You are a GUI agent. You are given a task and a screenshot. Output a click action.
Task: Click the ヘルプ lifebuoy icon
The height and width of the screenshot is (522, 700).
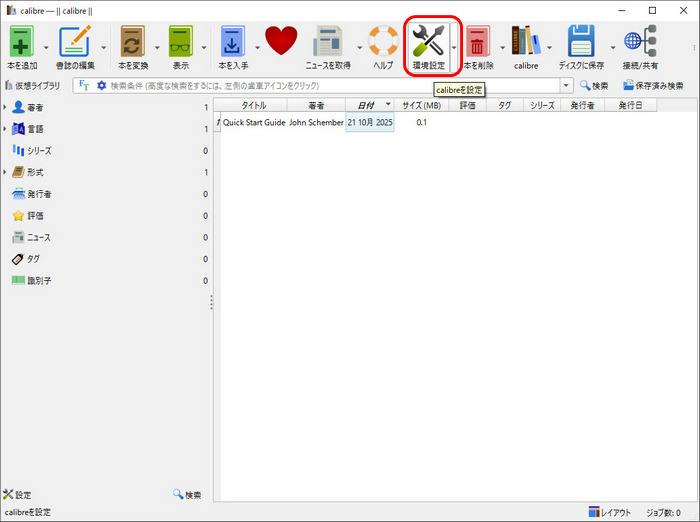pos(383,42)
